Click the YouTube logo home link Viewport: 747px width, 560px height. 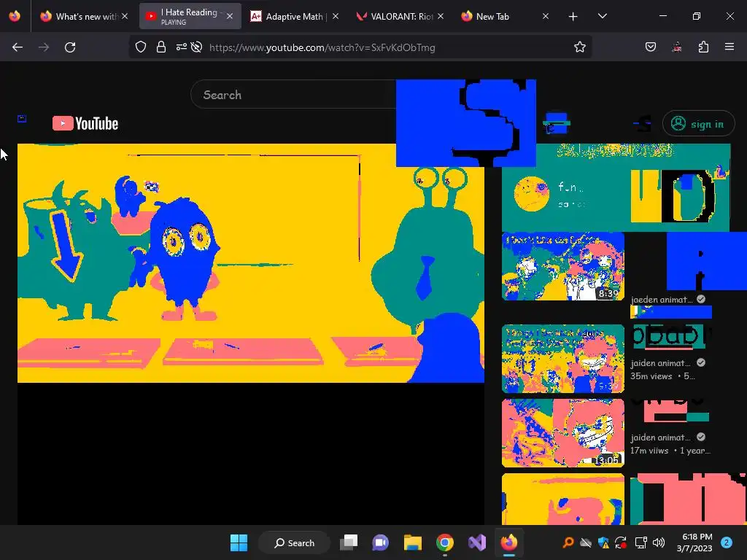point(85,123)
